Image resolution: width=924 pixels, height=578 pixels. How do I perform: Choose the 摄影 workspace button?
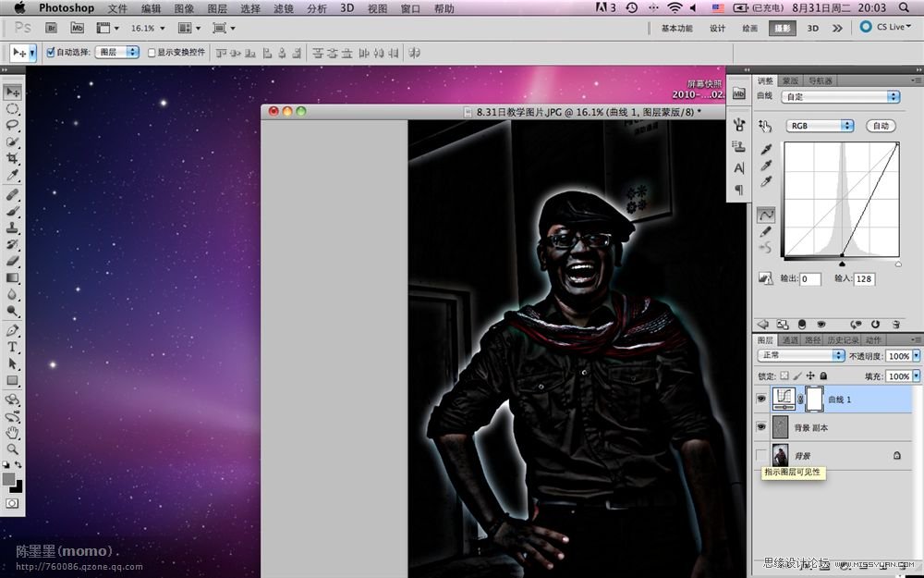(782, 28)
